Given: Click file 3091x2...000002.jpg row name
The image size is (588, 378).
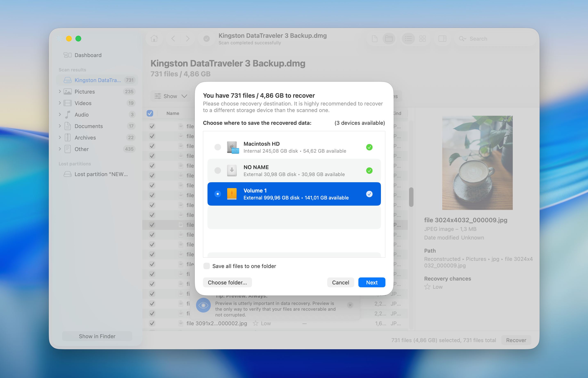Looking at the screenshot, I should (217, 323).
